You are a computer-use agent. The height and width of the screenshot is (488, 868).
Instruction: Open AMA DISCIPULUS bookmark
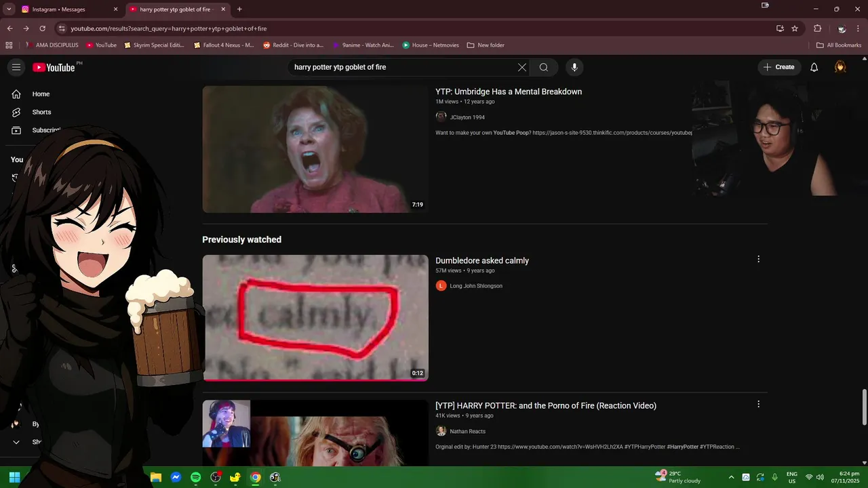click(x=52, y=45)
